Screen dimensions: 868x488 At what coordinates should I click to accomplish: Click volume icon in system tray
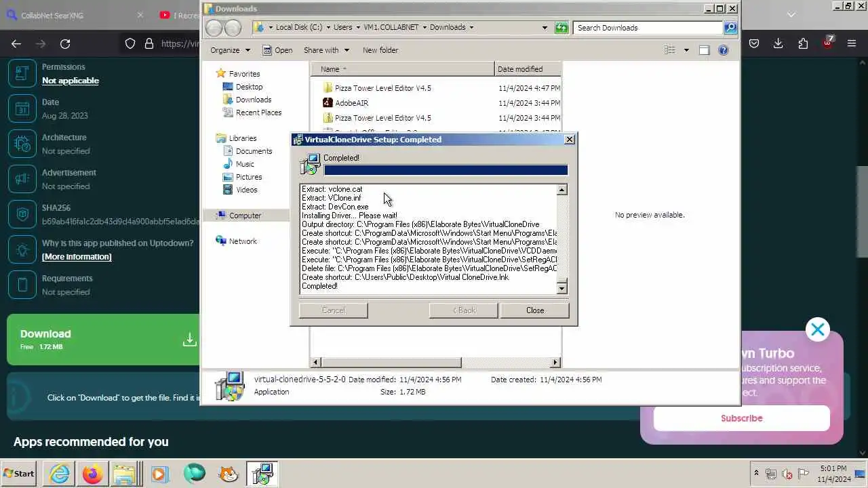coord(787,474)
